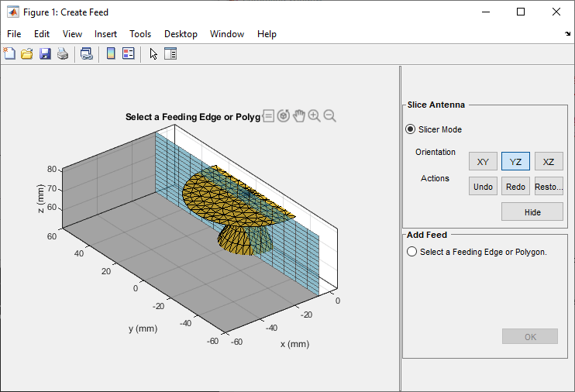Open the Tools menu
575x392 pixels.
(140, 34)
